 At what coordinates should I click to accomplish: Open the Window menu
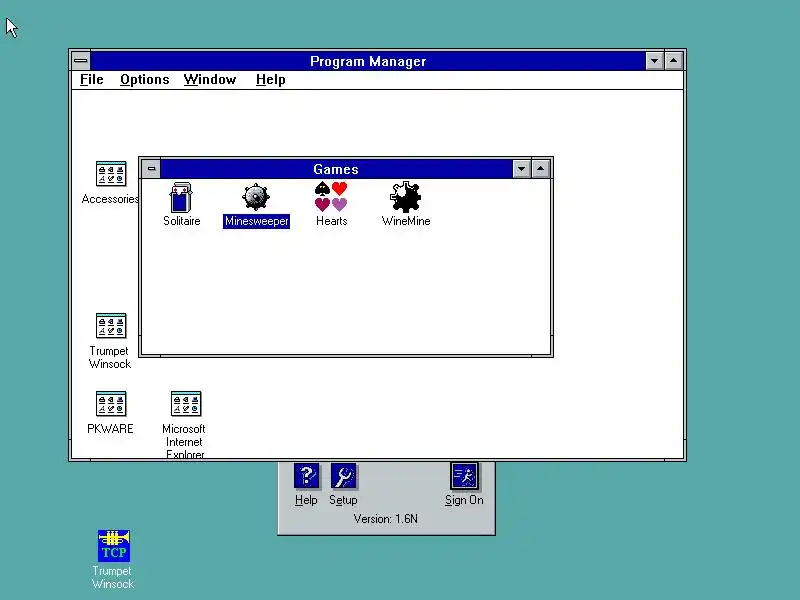click(x=210, y=80)
